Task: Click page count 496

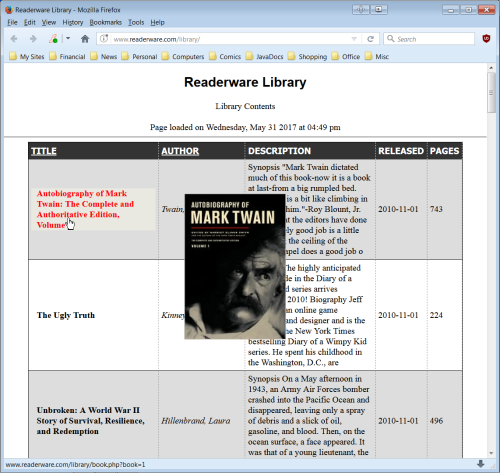Action: [436, 421]
